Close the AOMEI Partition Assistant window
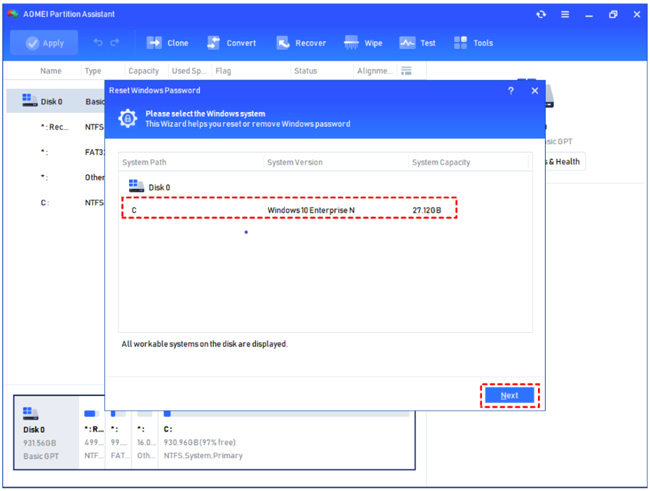 [637, 15]
